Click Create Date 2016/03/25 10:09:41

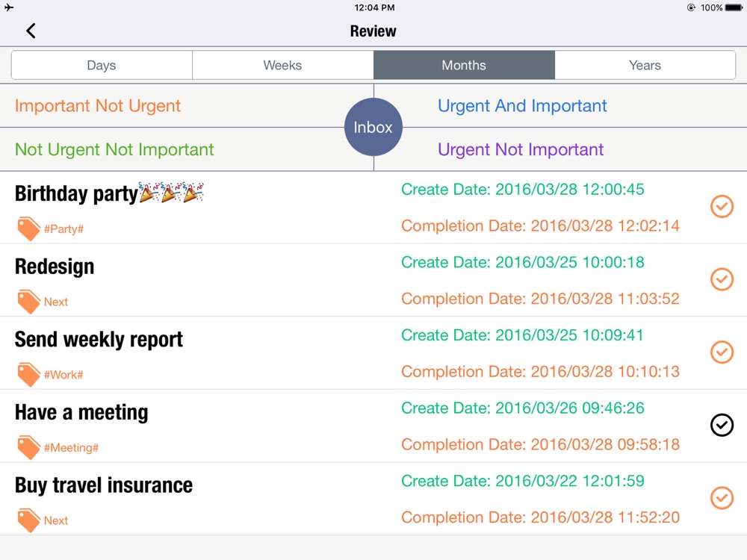click(x=522, y=335)
